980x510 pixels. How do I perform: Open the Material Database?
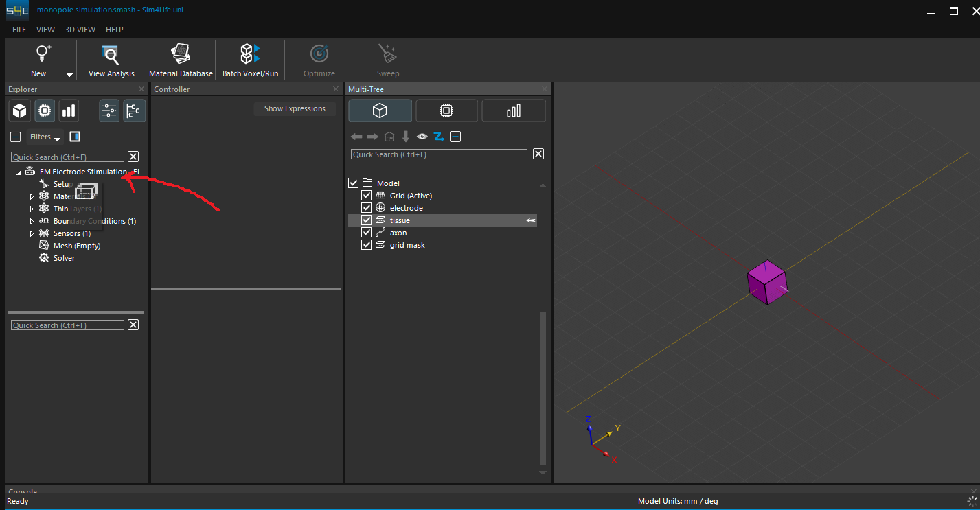[181, 60]
